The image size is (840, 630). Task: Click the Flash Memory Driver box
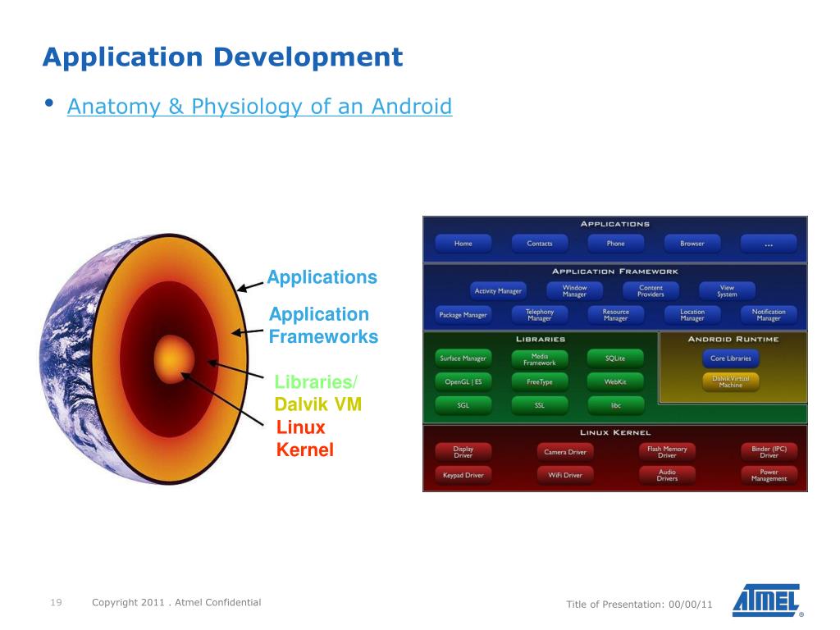[x=667, y=452]
